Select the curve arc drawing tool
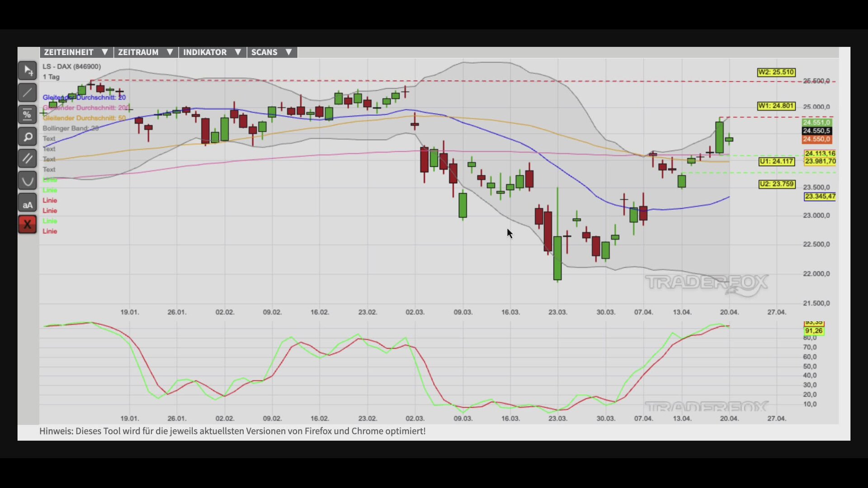This screenshot has width=868, height=488. tap(27, 181)
